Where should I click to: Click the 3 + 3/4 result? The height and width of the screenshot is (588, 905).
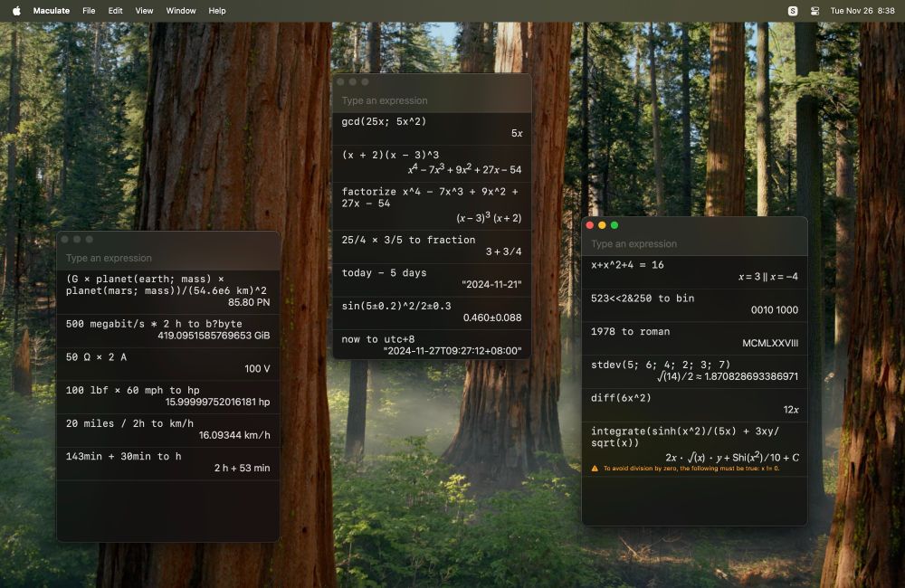pyautogui.click(x=503, y=251)
